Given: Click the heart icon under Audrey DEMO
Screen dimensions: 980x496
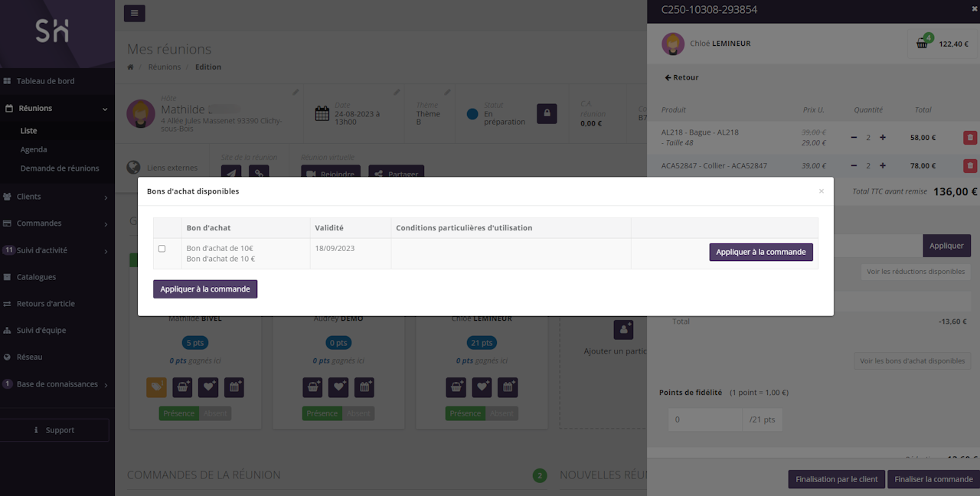Looking at the screenshot, I should [x=338, y=387].
